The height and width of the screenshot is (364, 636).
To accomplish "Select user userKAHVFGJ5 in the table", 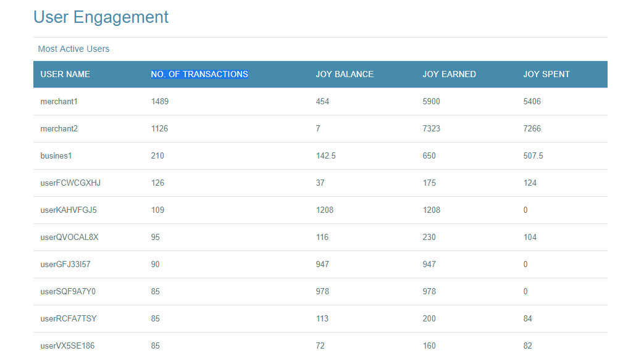I will pos(69,210).
